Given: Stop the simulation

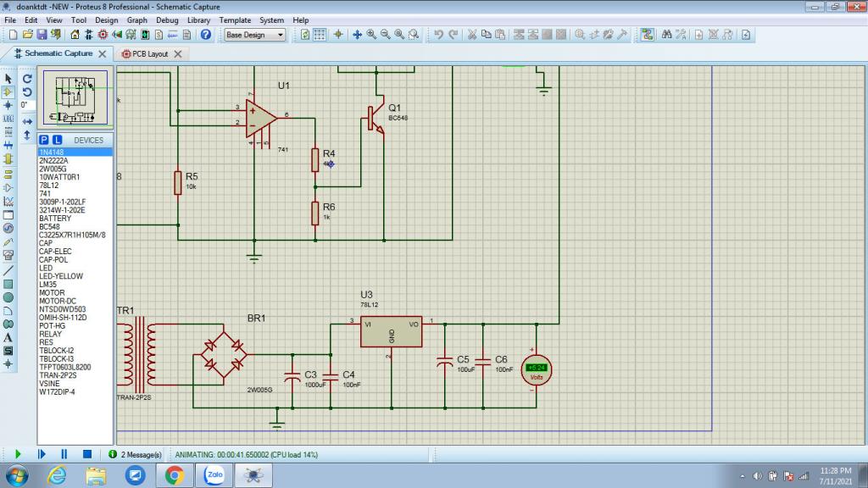Looking at the screenshot, I should tap(86, 454).
